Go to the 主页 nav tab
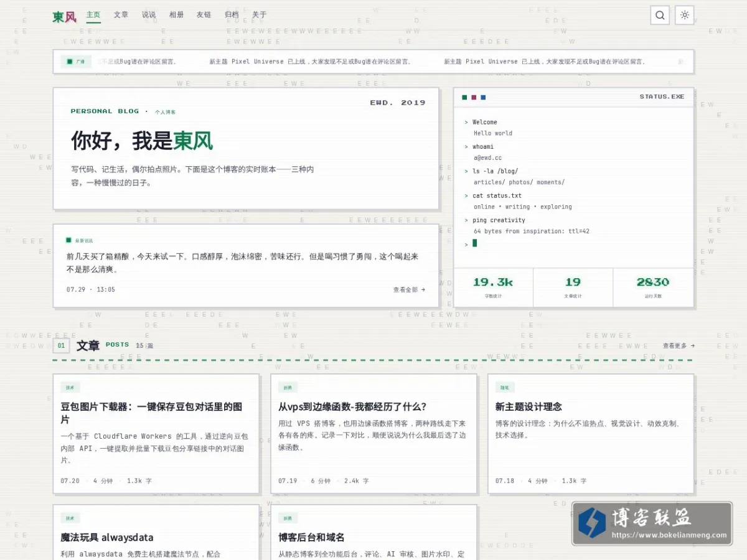The height and width of the screenshot is (560, 747). [x=93, y=15]
